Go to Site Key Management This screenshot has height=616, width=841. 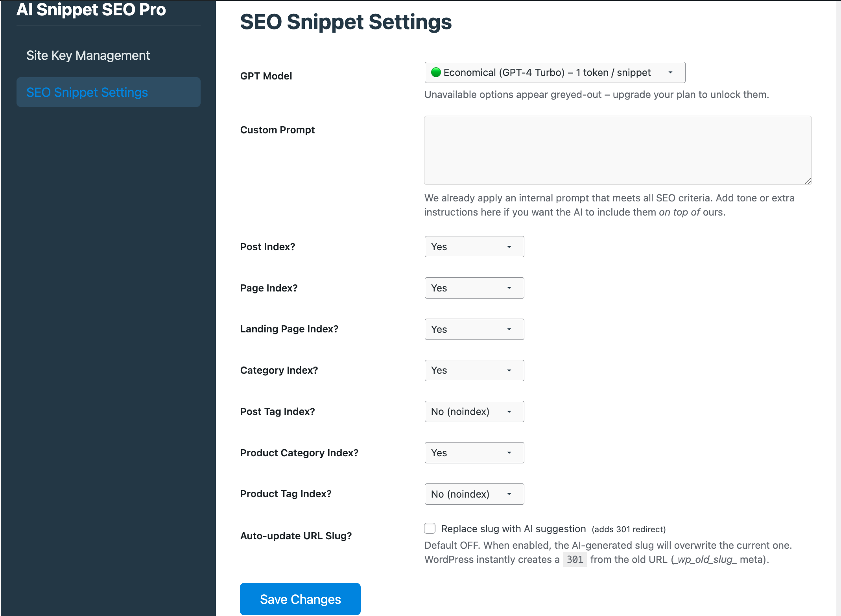click(88, 55)
